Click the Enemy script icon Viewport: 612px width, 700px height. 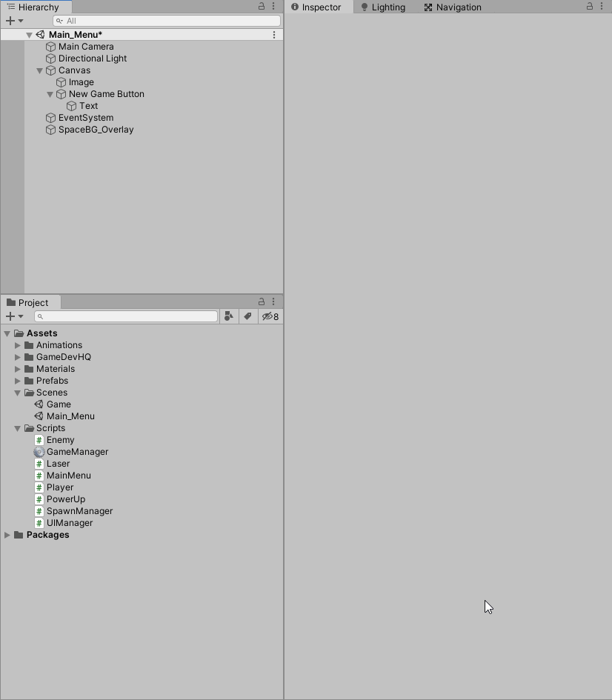point(39,440)
